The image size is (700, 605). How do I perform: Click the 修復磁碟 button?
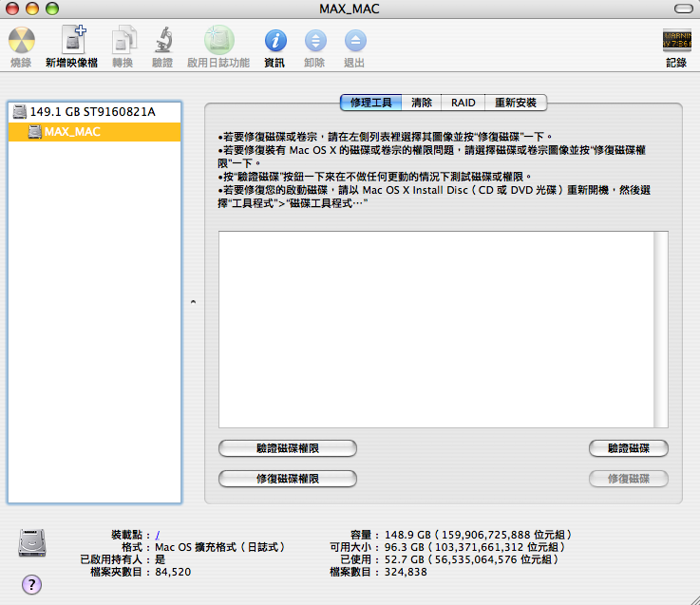point(629,479)
